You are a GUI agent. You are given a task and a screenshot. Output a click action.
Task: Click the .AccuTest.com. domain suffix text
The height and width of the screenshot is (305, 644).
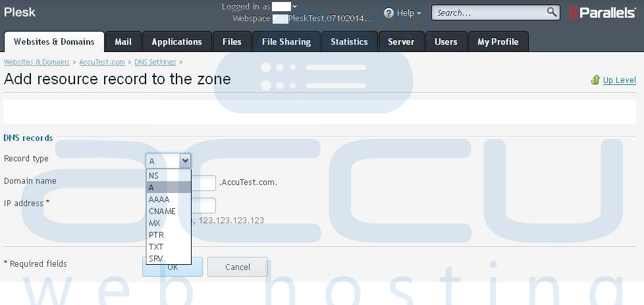click(x=248, y=182)
